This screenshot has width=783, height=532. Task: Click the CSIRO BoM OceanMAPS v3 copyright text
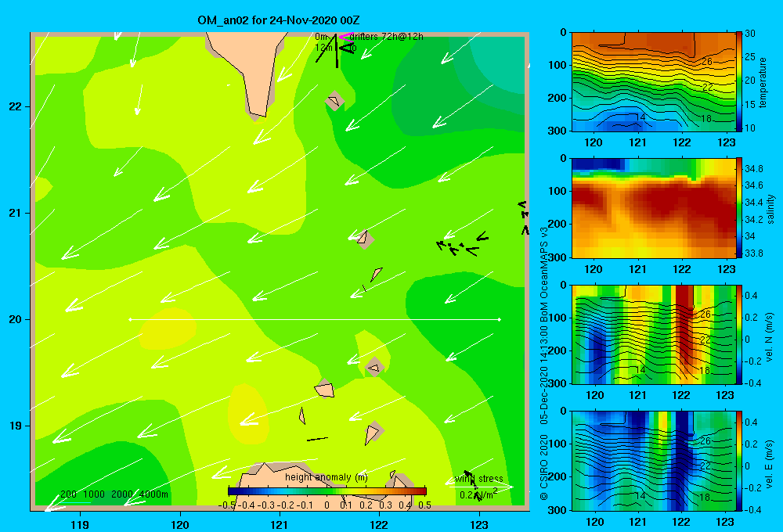coord(544,363)
